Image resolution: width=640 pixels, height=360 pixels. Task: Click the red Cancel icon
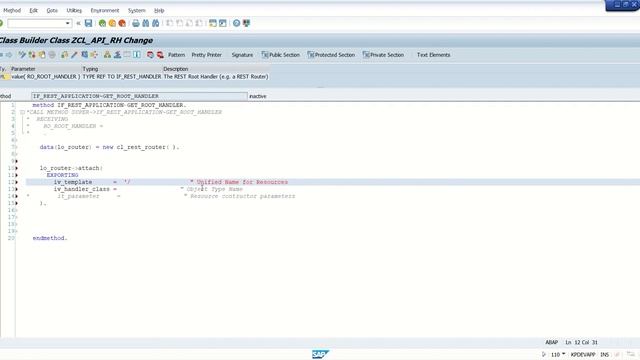click(122, 23)
